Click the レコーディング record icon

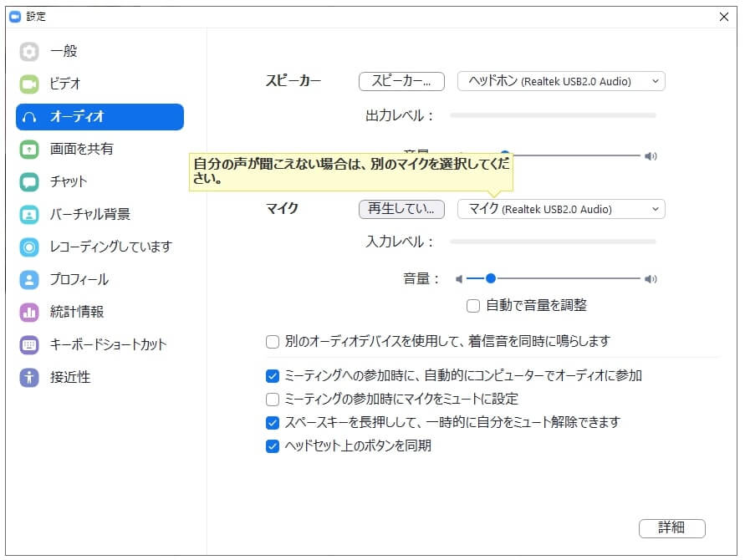(x=29, y=247)
